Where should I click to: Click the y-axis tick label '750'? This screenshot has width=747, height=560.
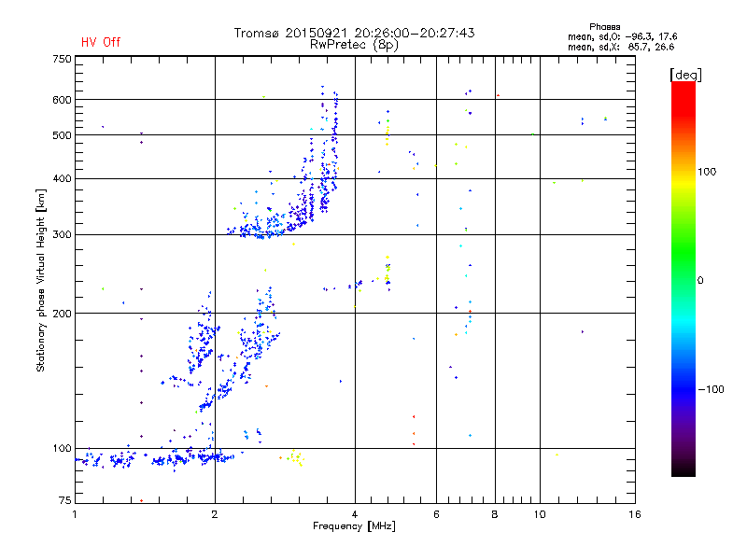point(62,59)
